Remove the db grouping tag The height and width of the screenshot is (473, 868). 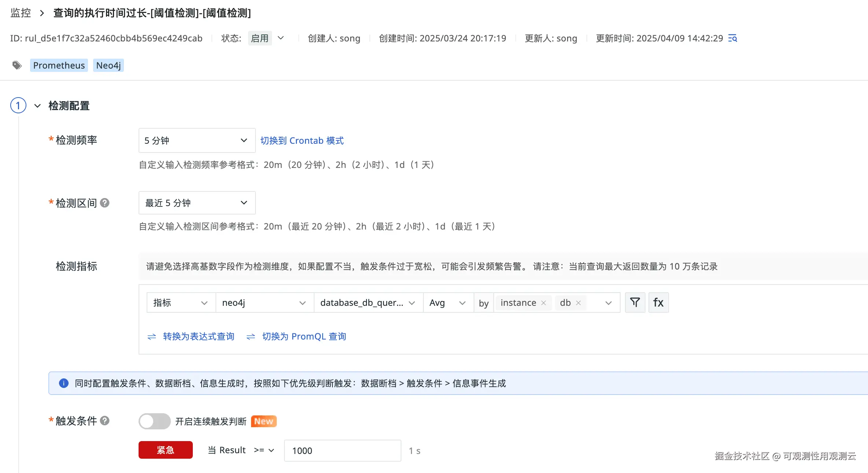578,303
